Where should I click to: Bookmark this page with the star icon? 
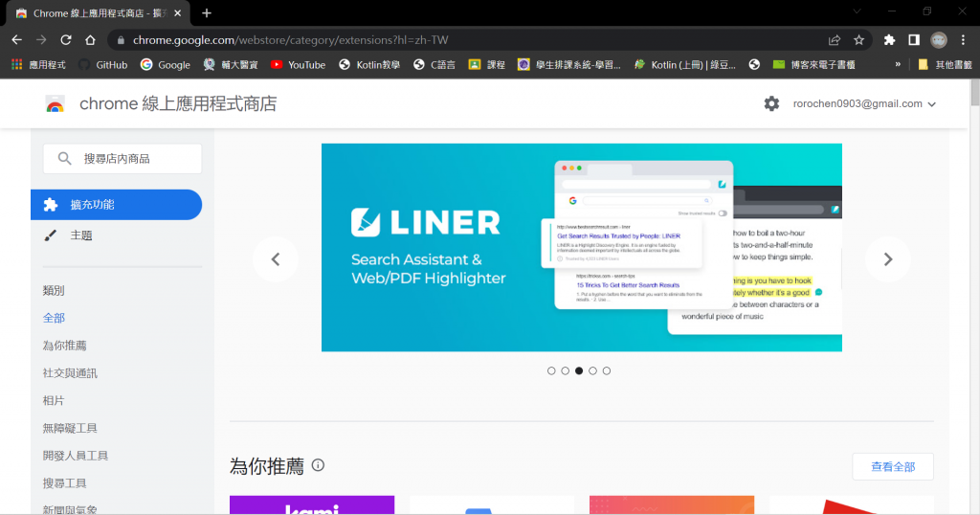click(x=858, y=40)
